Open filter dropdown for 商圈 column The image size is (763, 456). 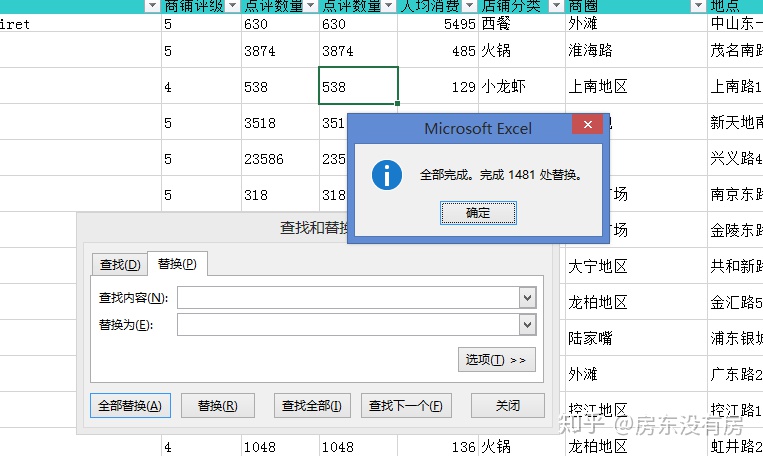pyautogui.click(x=698, y=6)
